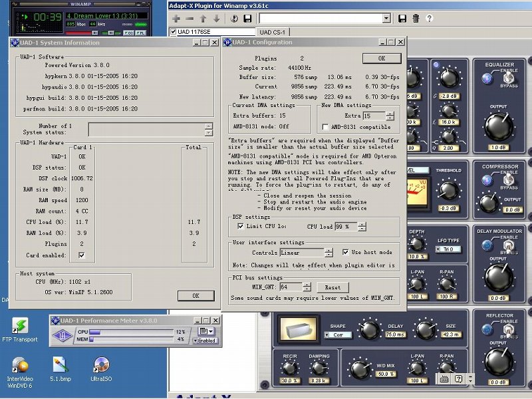
Task: Click the save preset floppy icon beside trash
Action: [402, 19]
